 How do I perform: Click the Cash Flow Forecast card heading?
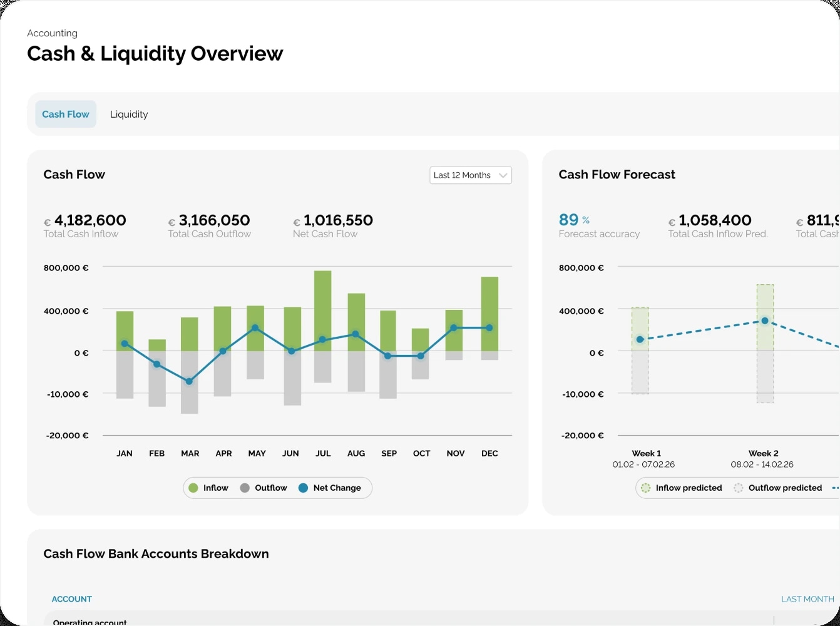click(x=617, y=175)
